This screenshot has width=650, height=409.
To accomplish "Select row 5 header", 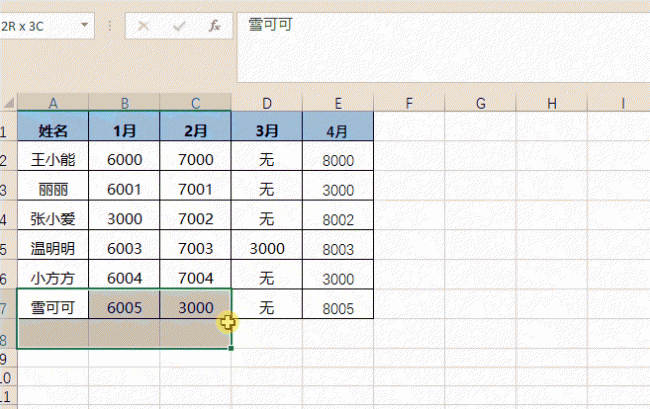I will coord(8,245).
